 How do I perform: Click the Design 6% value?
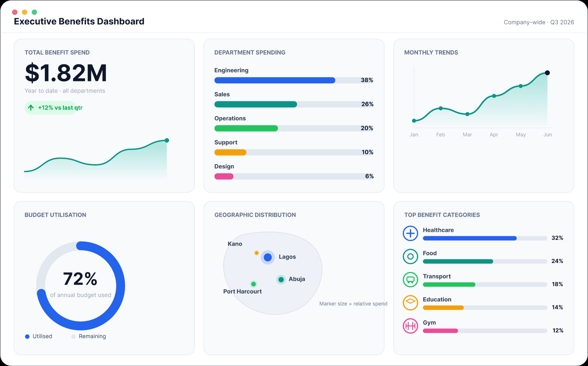[x=369, y=176]
